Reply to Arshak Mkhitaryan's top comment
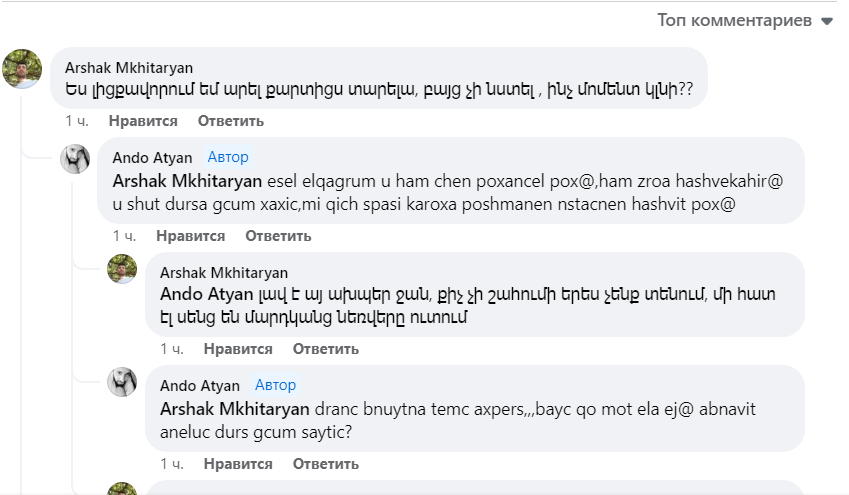Screen dimensions: 849x495 click(231, 121)
